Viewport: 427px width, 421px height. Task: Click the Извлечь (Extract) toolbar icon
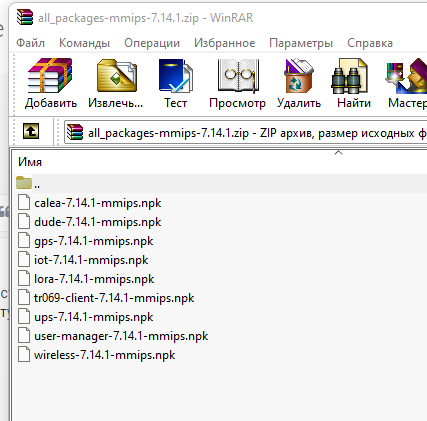point(117,76)
